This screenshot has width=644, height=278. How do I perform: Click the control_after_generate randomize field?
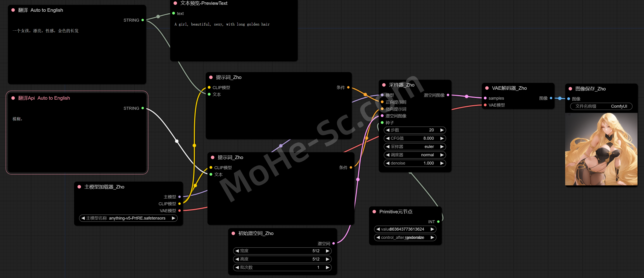click(405, 237)
